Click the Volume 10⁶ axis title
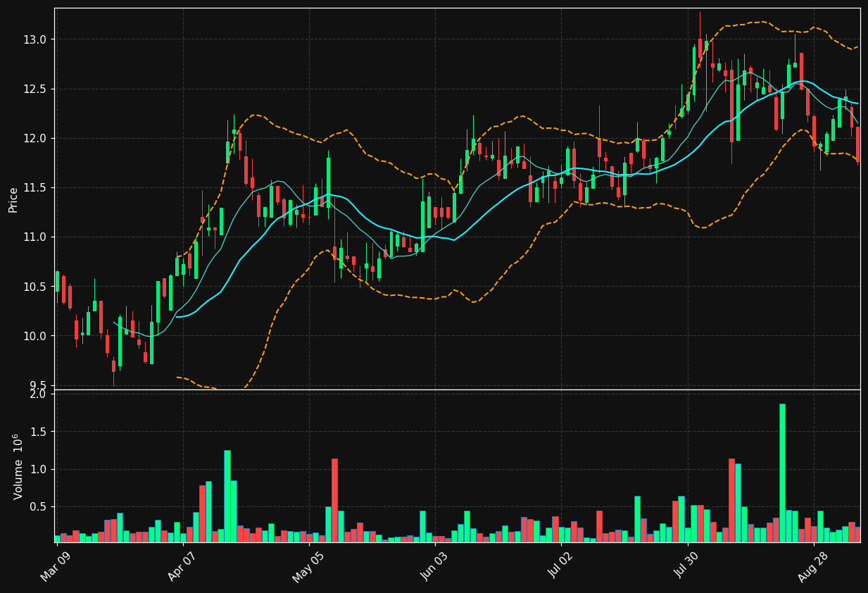868x593 pixels. coord(18,466)
